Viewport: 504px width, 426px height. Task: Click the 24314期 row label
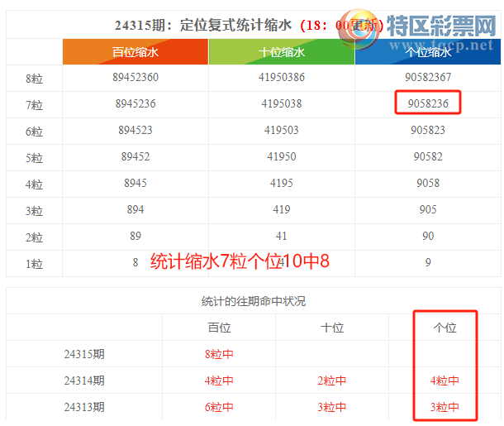(84, 381)
